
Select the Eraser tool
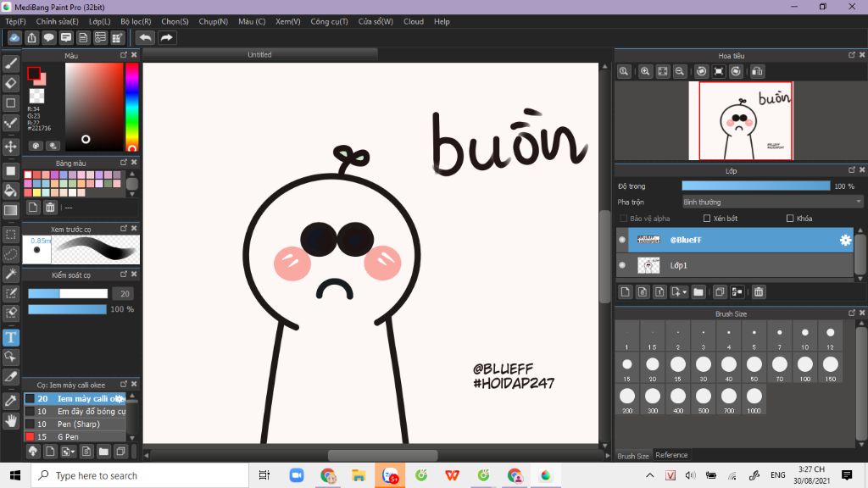[10, 84]
